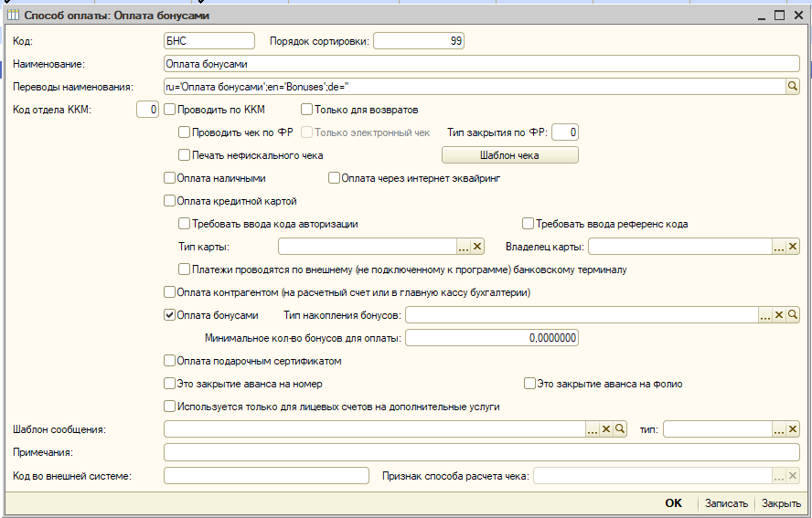Tick Оплата подарочным сертификатом
Screen dimensions: 812x518
[x=169, y=361]
